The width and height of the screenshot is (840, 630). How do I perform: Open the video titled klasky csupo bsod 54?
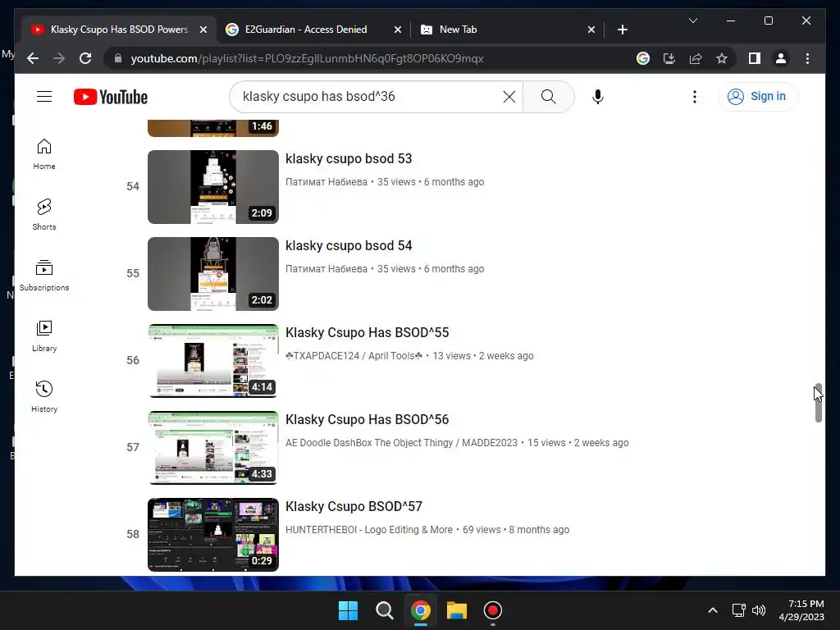349,245
